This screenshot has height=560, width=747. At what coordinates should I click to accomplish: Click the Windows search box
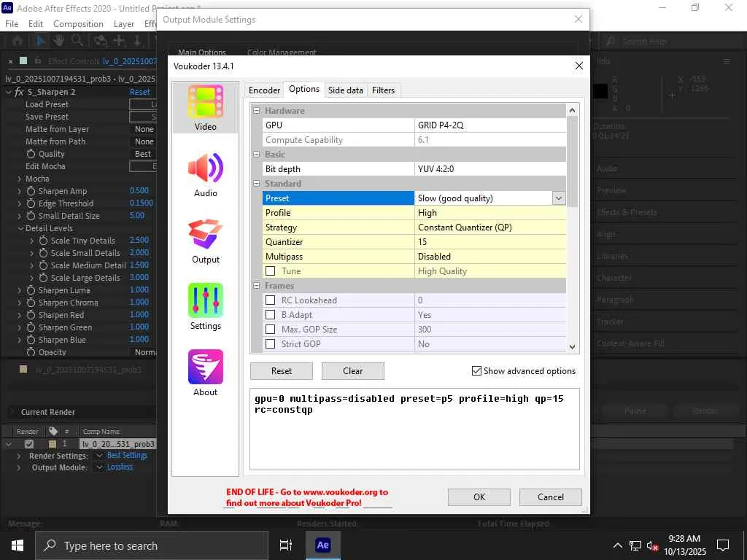click(x=152, y=545)
